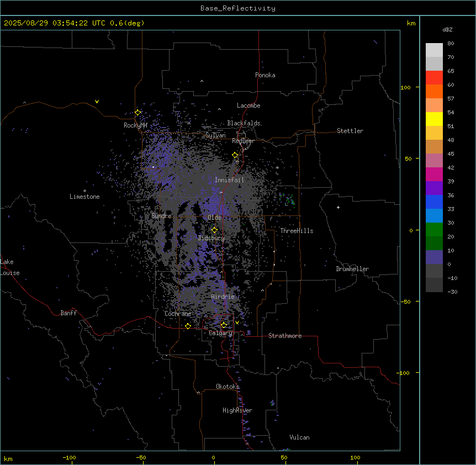Click the HighRiver town label

coord(237,410)
